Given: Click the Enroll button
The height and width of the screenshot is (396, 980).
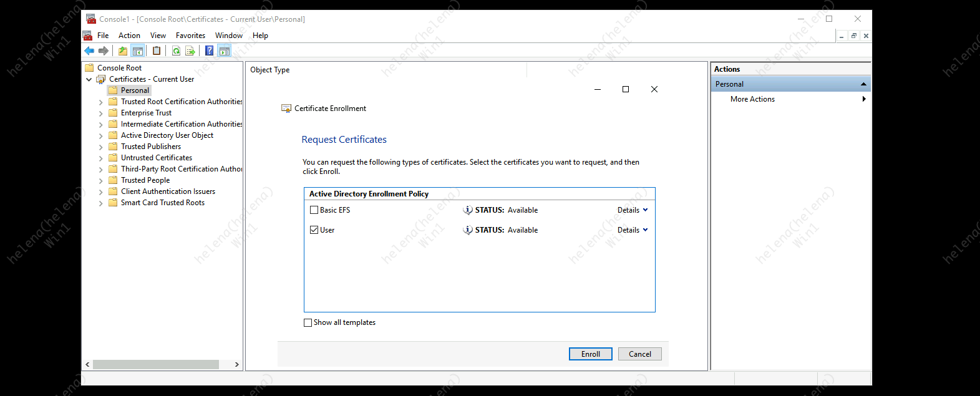Looking at the screenshot, I should [590, 354].
